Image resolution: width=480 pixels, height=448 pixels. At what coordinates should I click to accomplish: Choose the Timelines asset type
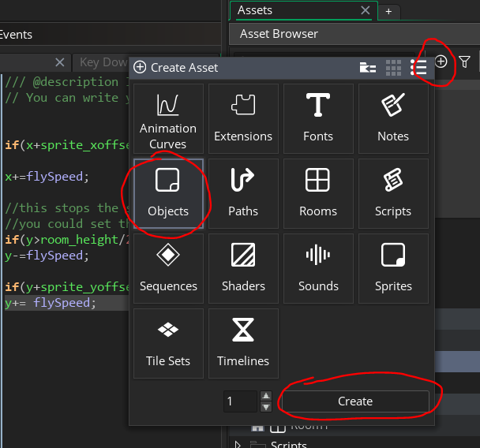[243, 343]
